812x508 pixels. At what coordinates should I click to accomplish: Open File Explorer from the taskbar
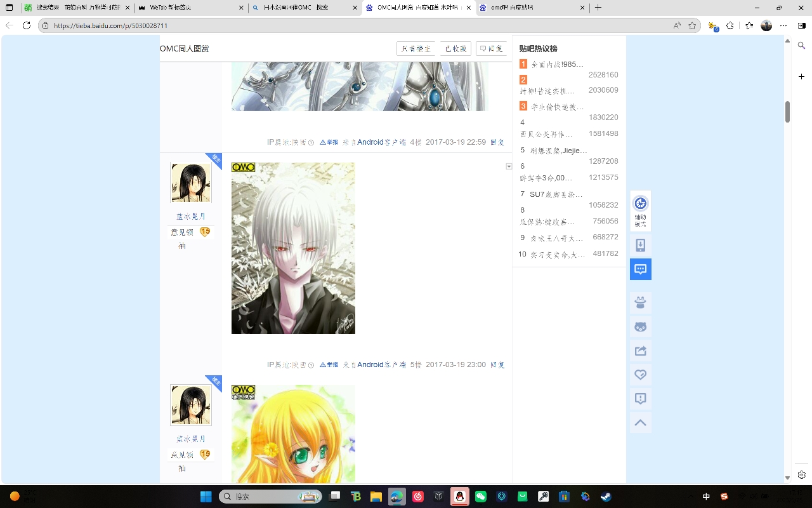[x=376, y=496]
